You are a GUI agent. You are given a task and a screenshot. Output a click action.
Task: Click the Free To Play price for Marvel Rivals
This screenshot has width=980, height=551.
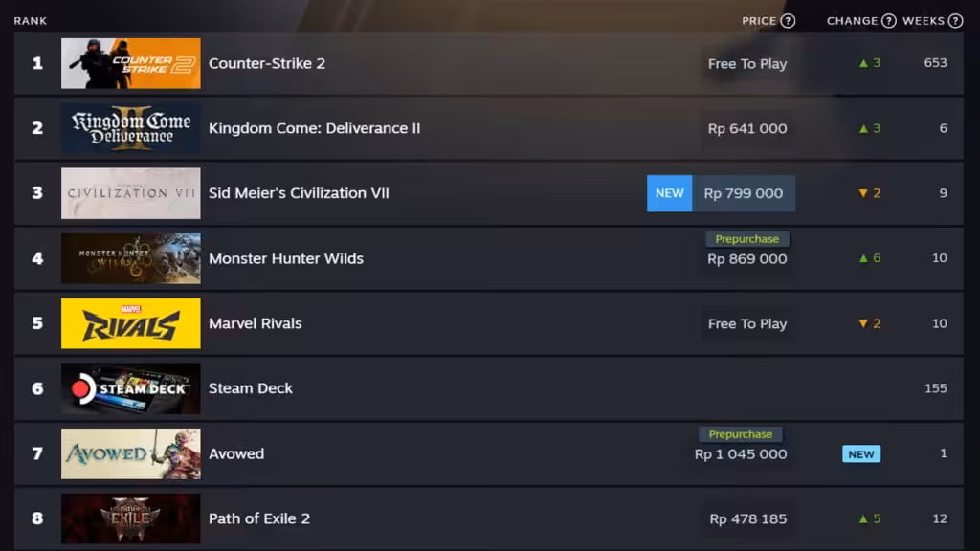(x=746, y=323)
